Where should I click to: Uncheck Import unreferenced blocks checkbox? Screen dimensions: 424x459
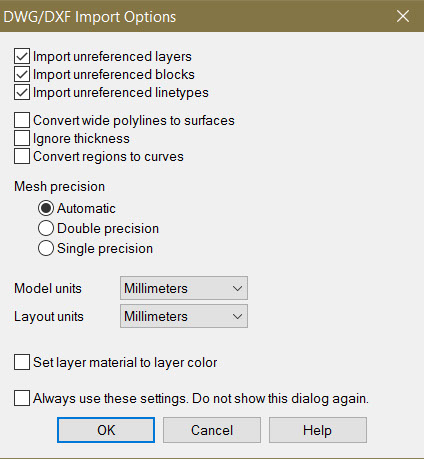22,74
